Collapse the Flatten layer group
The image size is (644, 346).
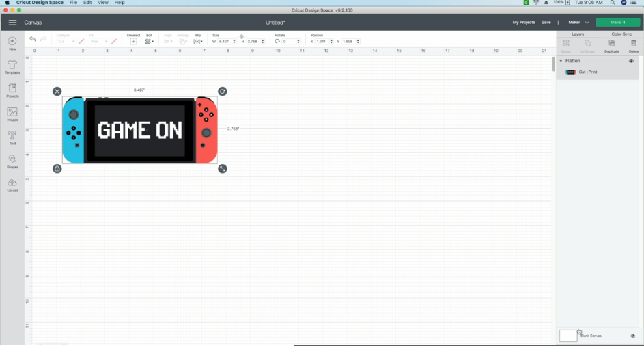point(561,61)
